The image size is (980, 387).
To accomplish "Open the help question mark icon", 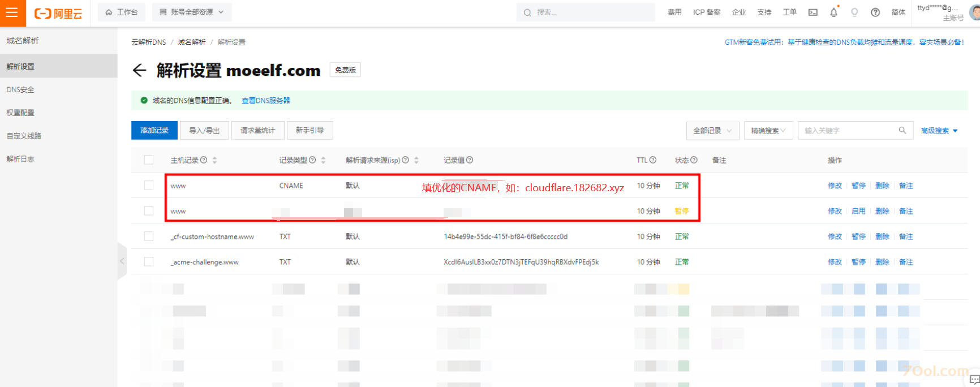I will pyautogui.click(x=875, y=12).
